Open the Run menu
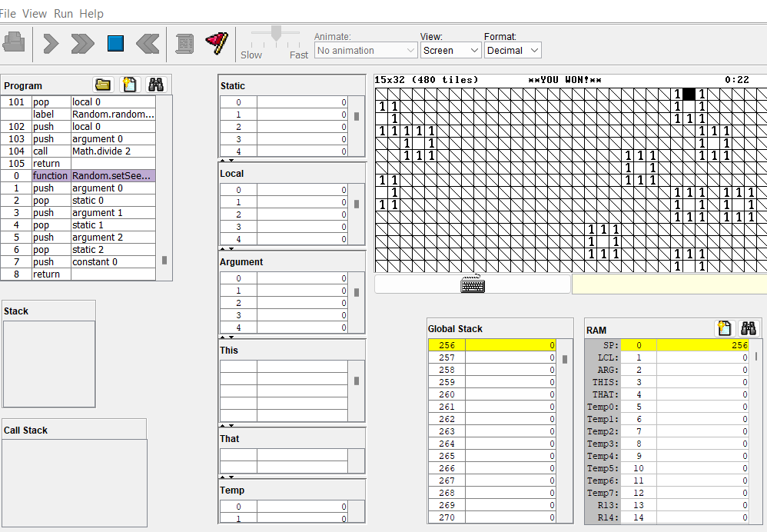 tap(63, 14)
